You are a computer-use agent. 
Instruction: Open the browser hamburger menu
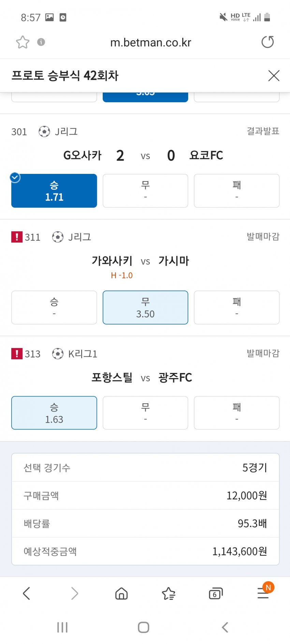(263, 594)
